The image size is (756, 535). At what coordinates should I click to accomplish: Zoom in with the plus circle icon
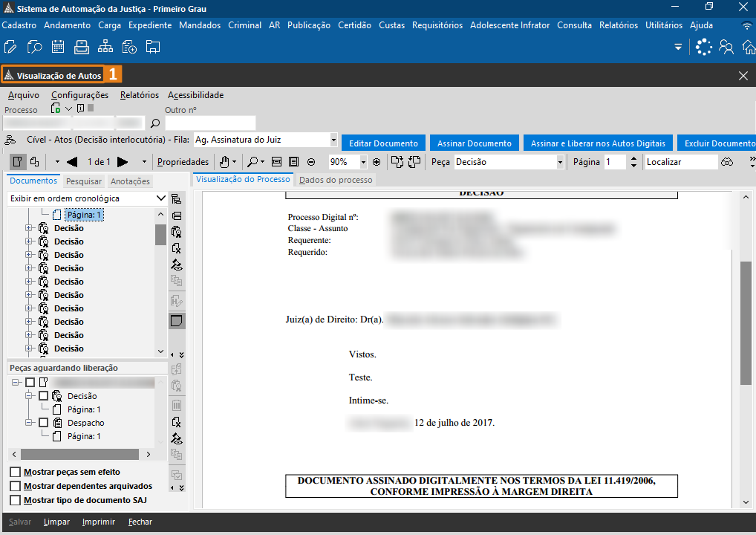(x=377, y=162)
